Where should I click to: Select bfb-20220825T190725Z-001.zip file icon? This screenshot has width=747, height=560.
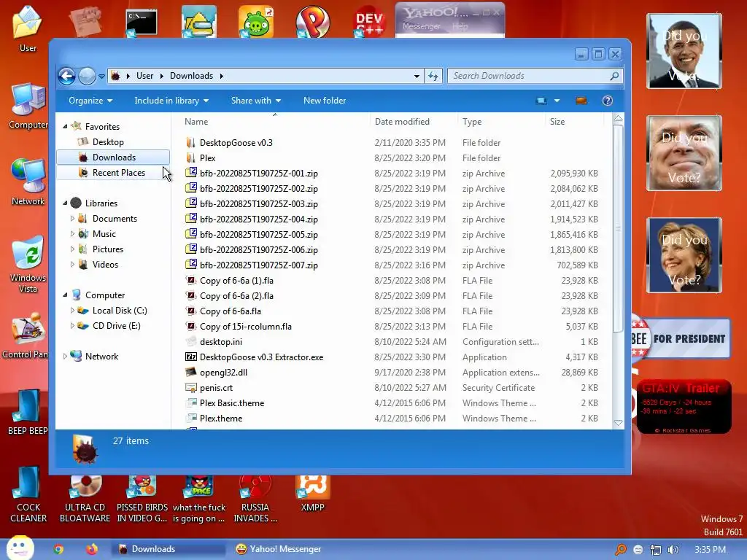(191, 173)
